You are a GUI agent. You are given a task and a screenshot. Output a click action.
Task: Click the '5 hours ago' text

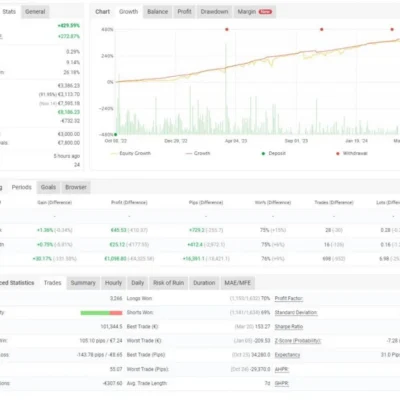67,156
